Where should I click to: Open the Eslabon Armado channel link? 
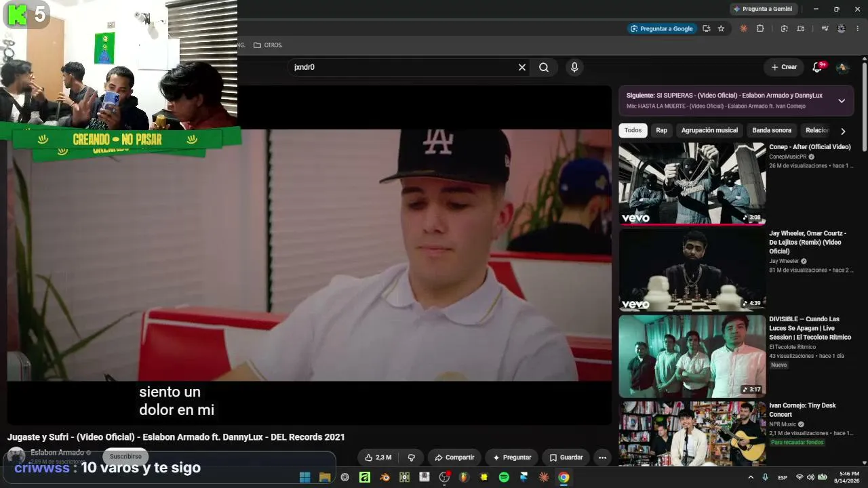click(57, 452)
